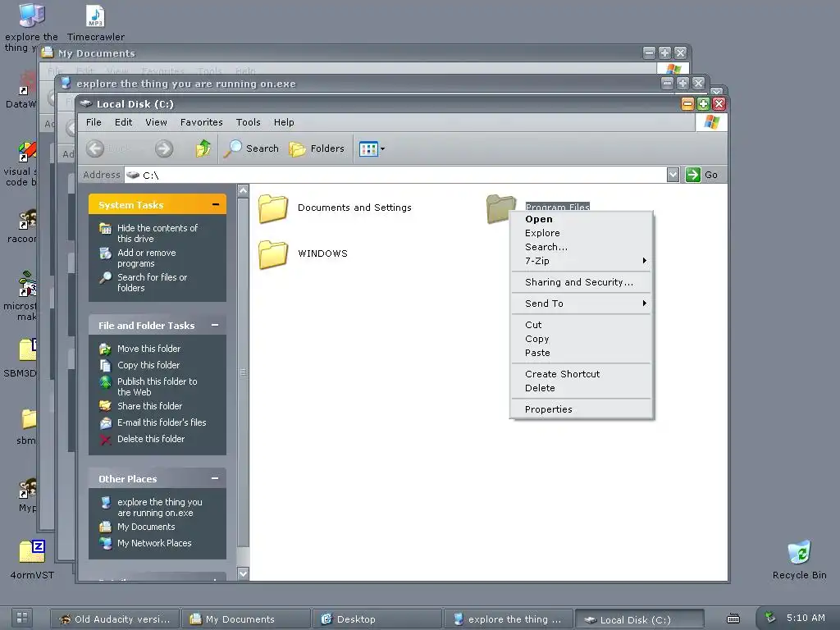Choose Create Shortcut in context menu
This screenshot has width=840, height=630.
[581, 374]
